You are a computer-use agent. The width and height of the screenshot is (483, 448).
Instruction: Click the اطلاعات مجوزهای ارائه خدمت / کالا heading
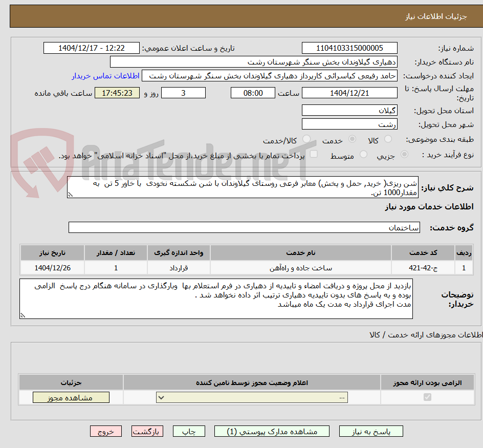tap(426, 335)
